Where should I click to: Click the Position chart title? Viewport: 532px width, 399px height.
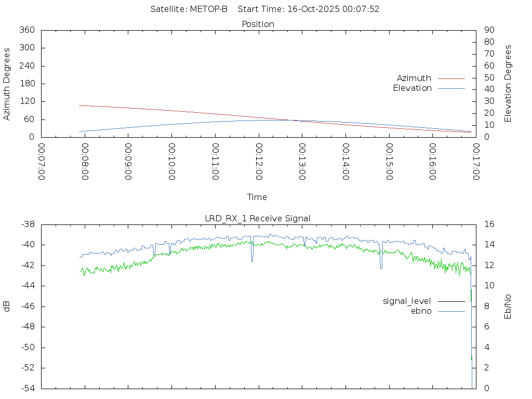coord(258,24)
